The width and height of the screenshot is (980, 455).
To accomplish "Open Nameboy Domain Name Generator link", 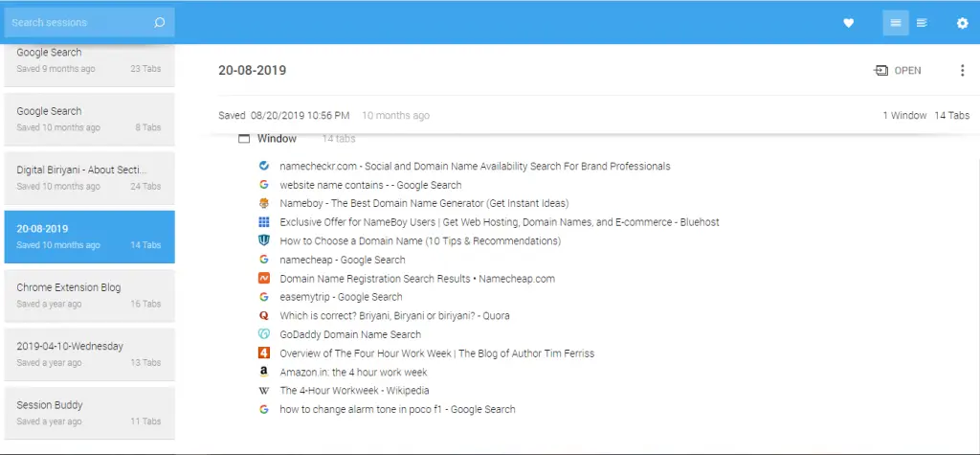I will [424, 203].
